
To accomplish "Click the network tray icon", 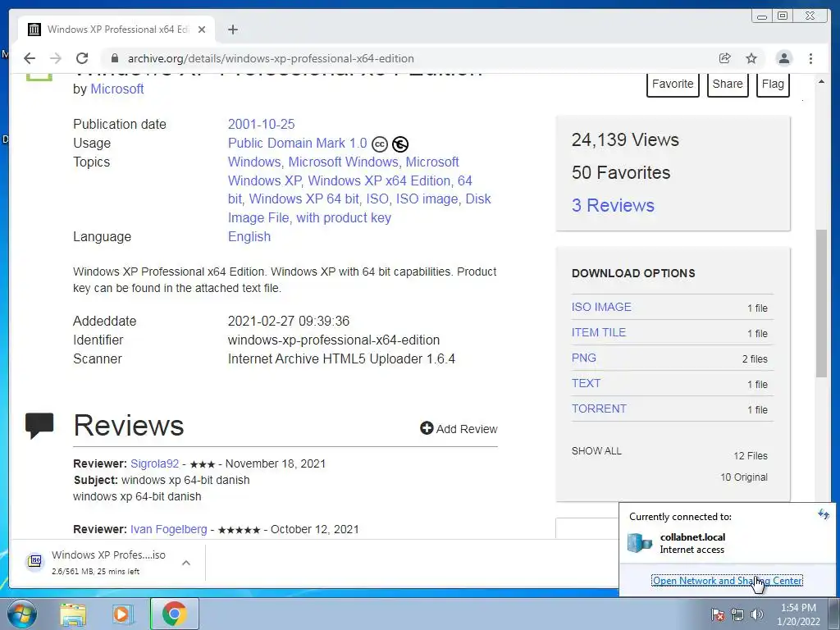I will (x=737, y=614).
